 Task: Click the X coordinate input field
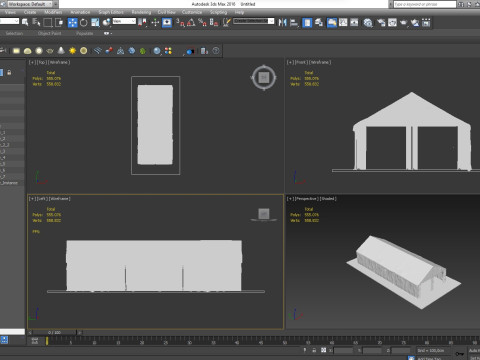[343, 350]
